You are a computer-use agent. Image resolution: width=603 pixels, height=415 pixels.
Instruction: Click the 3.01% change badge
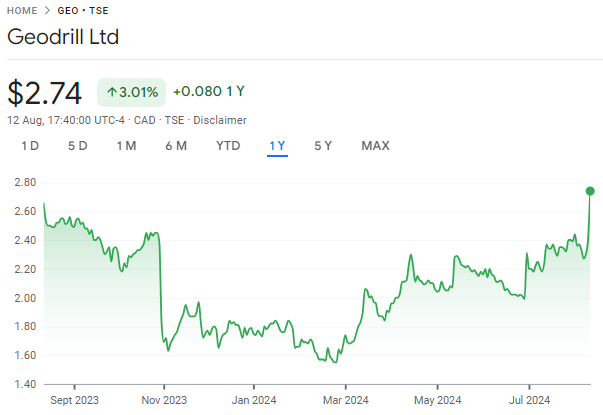[132, 92]
